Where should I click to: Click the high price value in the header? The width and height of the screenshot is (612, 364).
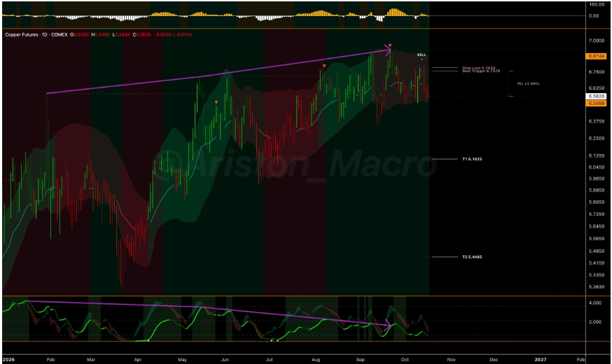[103, 35]
